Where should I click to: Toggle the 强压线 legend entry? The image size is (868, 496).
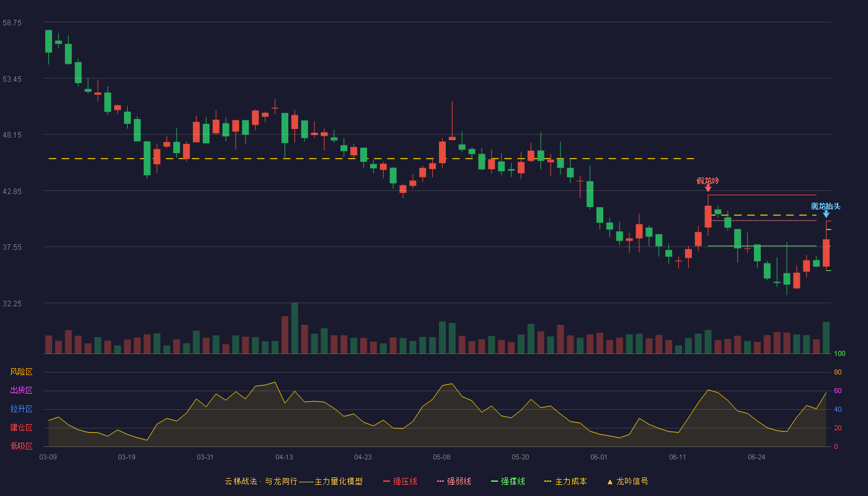click(400, 481)
